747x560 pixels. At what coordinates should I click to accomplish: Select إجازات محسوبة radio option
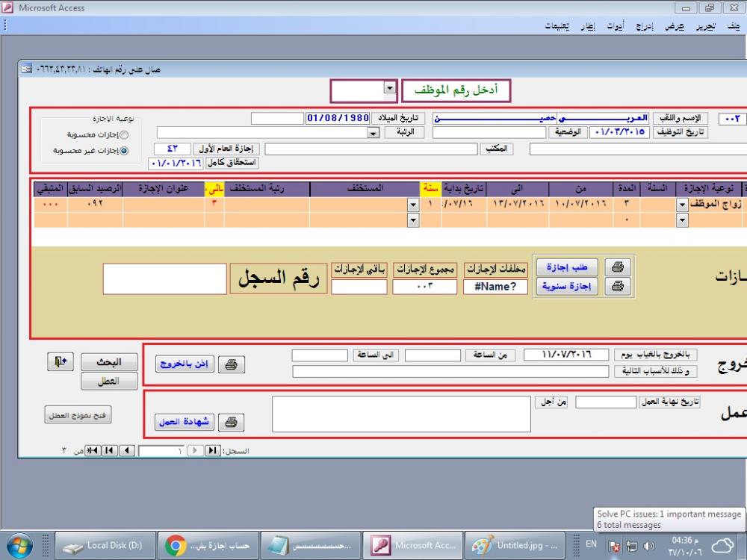124,134
